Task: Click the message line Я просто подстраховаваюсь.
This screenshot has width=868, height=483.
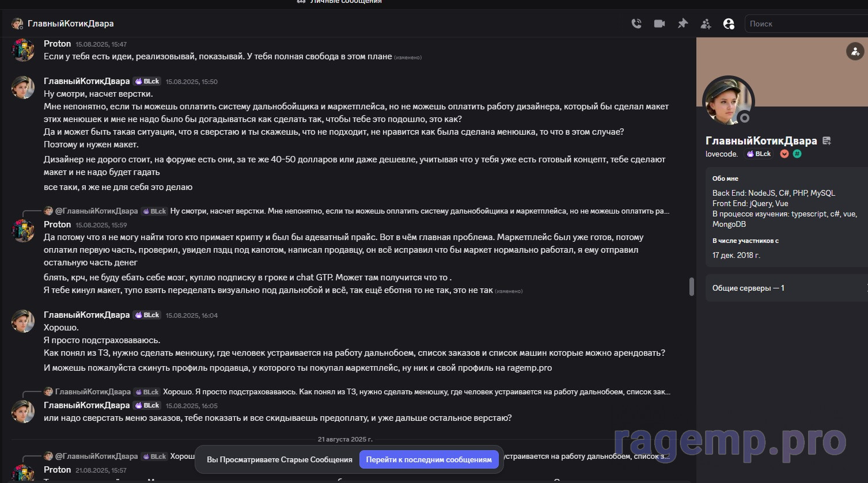Action: point(102,340)
